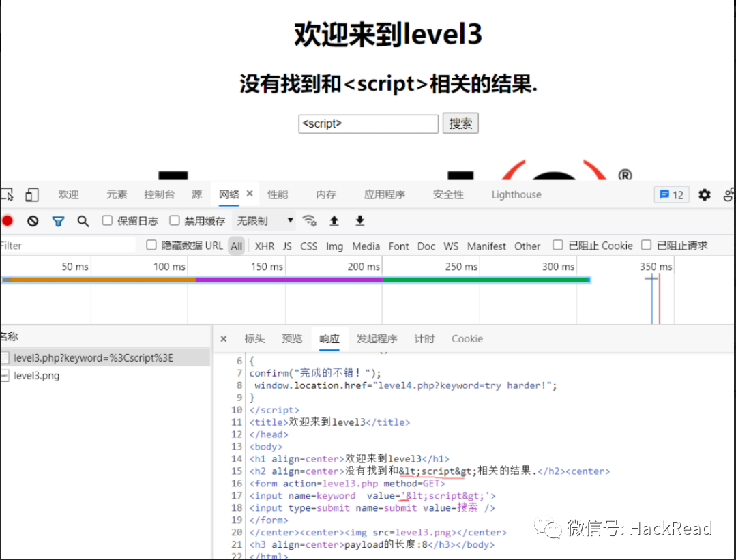Focus the keyword search input field
Image resolution: width=736 pixels, height=560 pixels.
[368, 123]
